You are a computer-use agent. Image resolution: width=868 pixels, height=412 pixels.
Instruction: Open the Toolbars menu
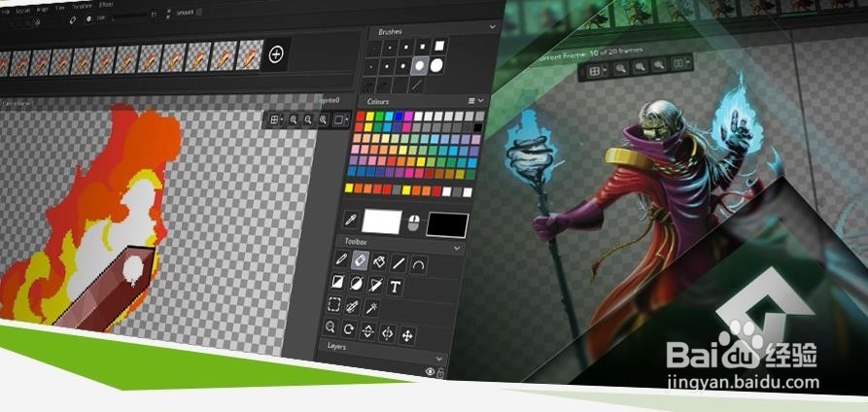click(x=82, y=6)
